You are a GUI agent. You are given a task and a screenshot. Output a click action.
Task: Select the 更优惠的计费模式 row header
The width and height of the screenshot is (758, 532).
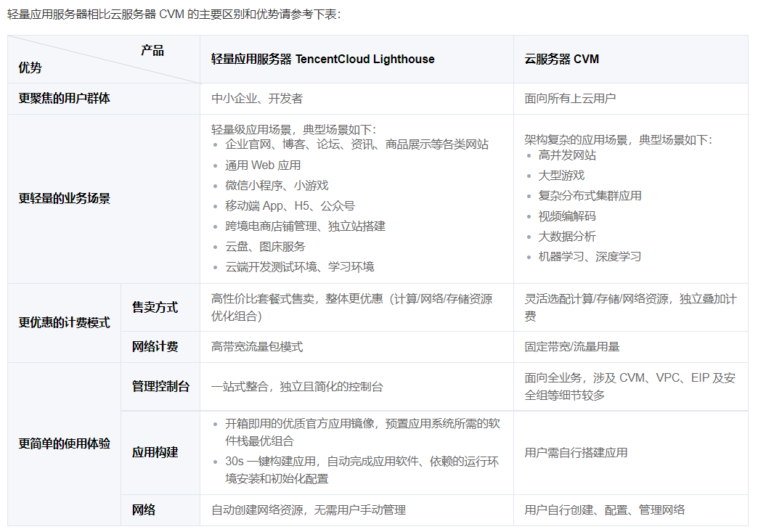(65, 323)
